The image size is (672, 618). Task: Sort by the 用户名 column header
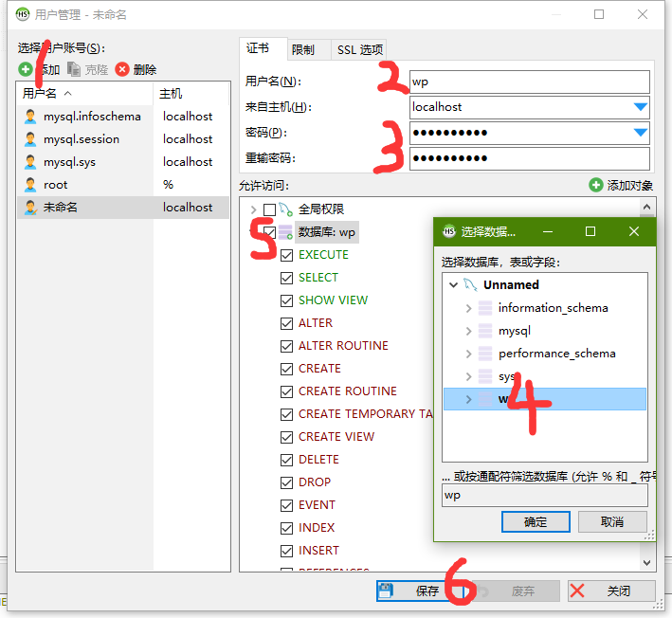(x=84, y=93)
